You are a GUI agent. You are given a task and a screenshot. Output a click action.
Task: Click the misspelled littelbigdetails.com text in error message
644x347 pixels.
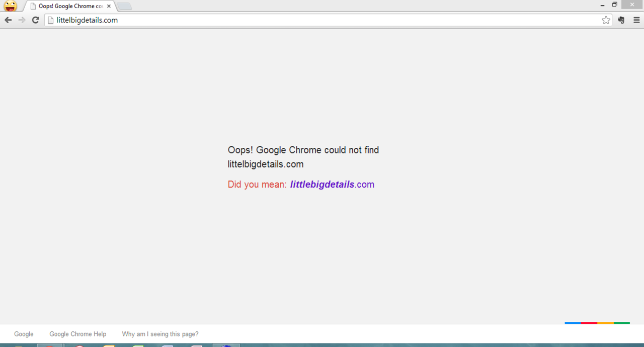[x=266, y=164]
